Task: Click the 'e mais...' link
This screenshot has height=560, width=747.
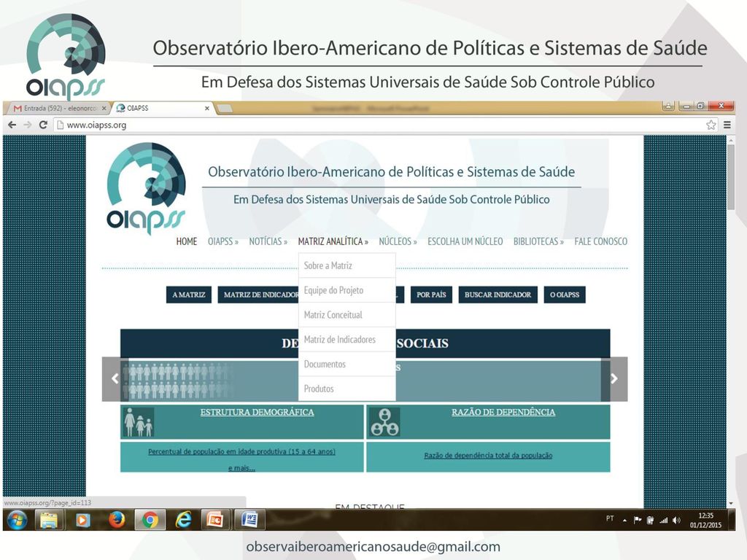Action: pyautogui.click(x=241, y=468)
